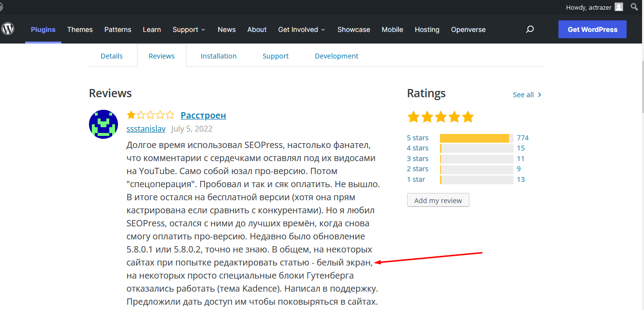Open the ssstanislav author link
Image resolution: width=644 pixels, height=310 pixels.
[146, 129]
